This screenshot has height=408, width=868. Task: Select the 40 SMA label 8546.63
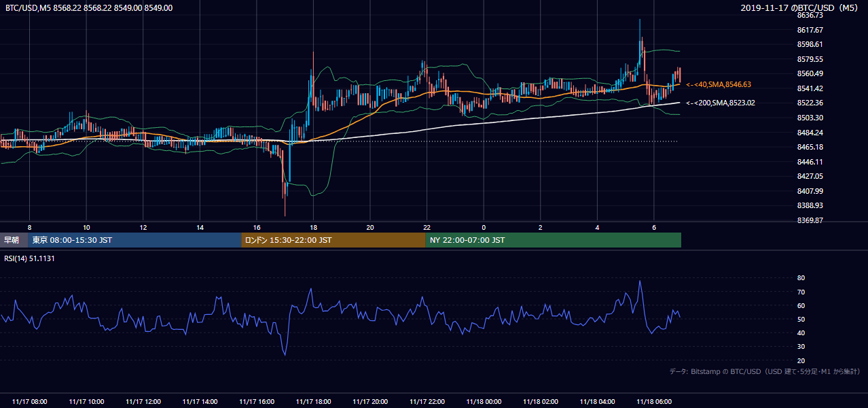pyautogui.click(x=719, y=84)
